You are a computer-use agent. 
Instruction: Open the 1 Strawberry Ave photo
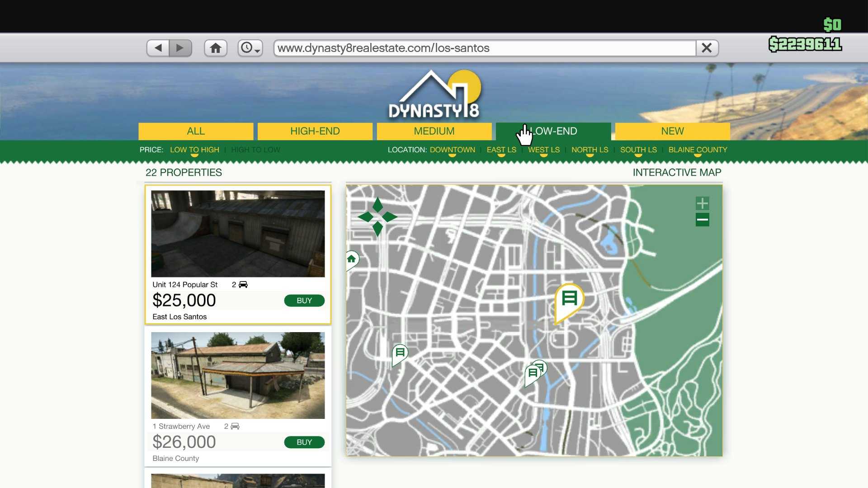pos(238,375)
